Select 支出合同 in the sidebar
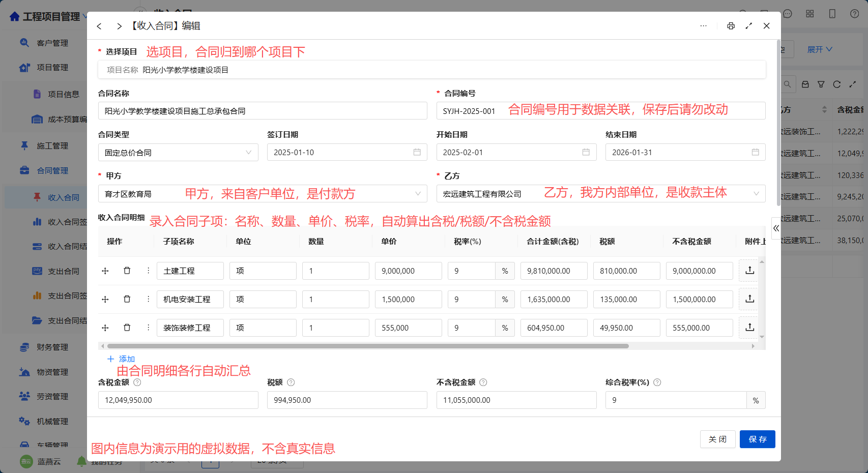This screenshot has height=473, width=868. [64, 272]
